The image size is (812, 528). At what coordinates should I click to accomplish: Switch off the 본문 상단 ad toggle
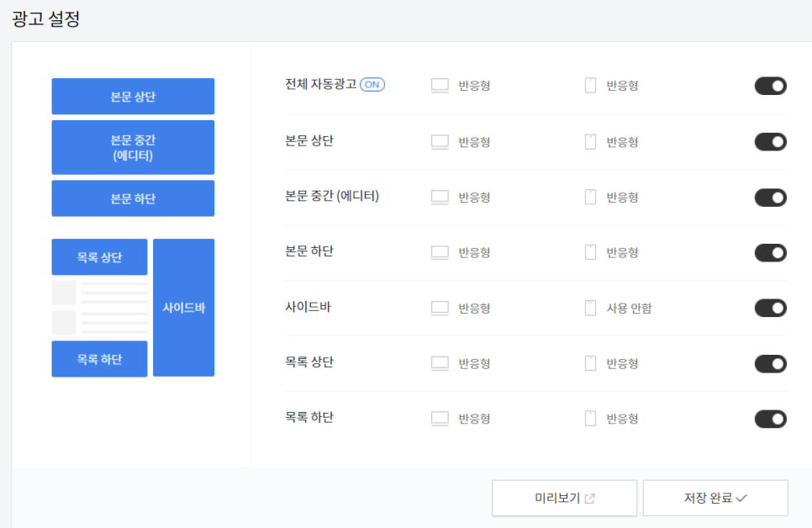click(771, 142)
